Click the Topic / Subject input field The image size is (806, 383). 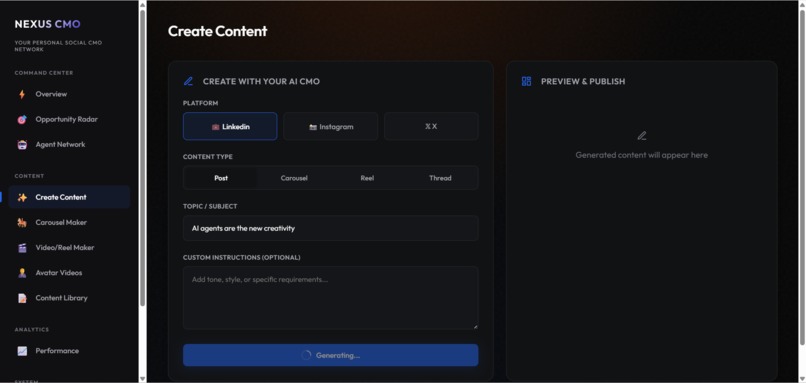coord(331,228)
